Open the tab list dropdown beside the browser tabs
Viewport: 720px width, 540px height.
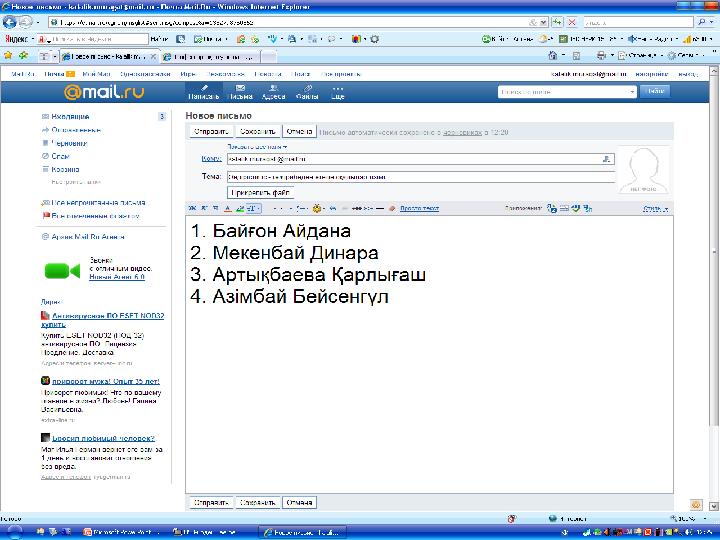click(x=55, y=56)
